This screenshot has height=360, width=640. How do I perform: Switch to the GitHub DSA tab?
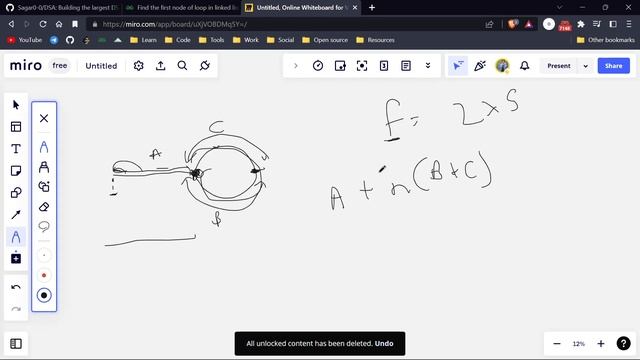tap(61, 7)
